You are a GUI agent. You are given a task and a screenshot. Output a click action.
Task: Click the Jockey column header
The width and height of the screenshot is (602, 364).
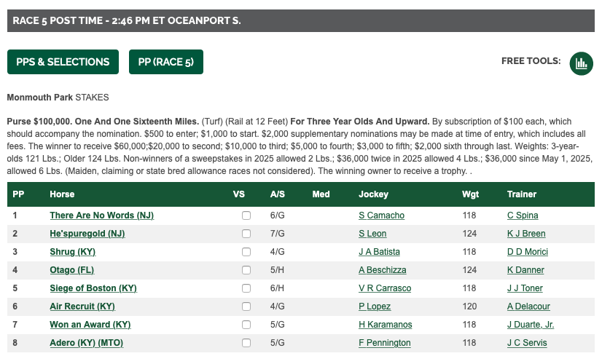pyautogui.click(x=373, y=194)
